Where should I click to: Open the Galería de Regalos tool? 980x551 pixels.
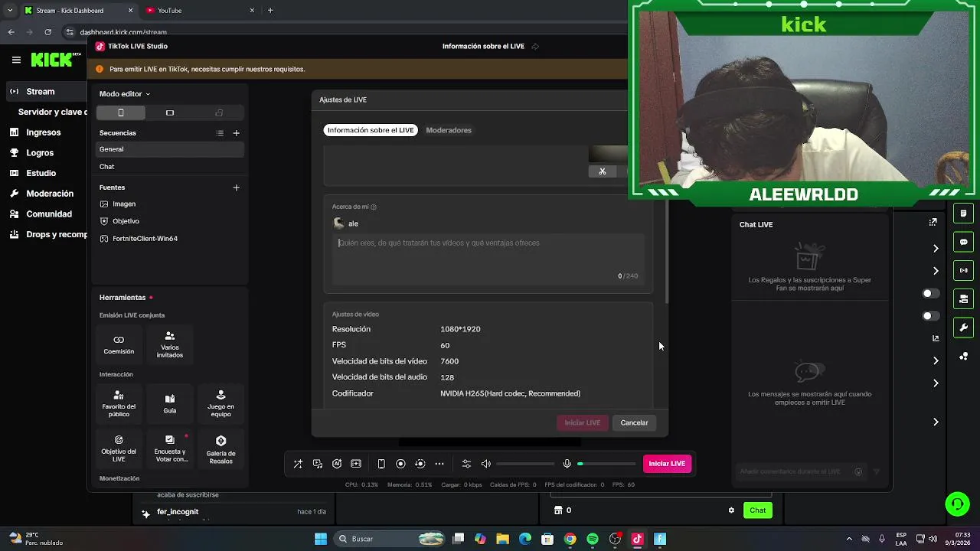click(220, 448)
